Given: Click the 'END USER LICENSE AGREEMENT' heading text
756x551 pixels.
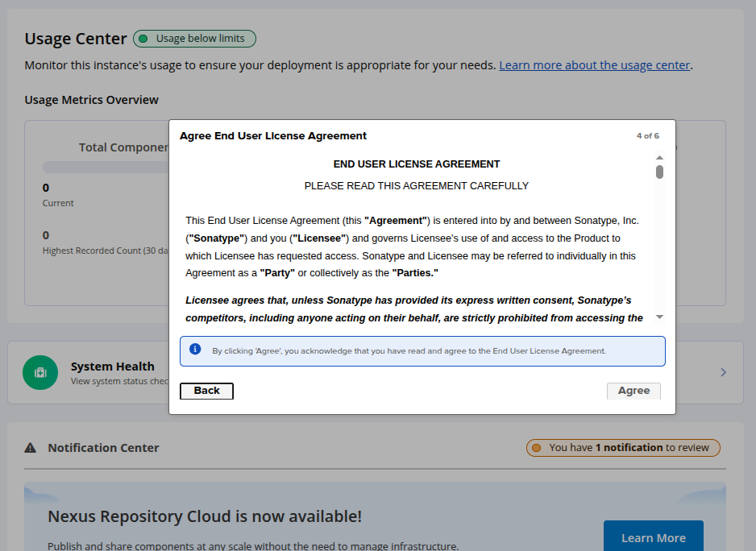Looking at the screenshot, I should 417,164.
